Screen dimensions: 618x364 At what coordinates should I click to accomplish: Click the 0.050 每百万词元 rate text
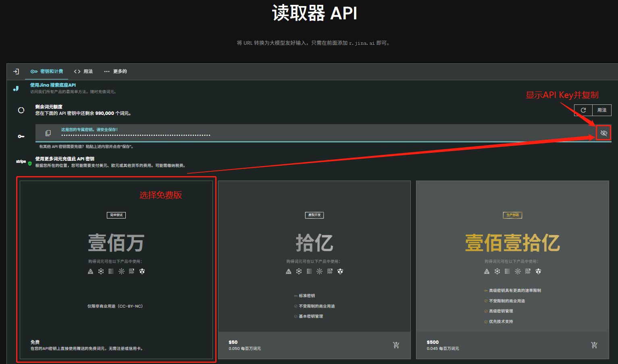click(x=245, y=349)
